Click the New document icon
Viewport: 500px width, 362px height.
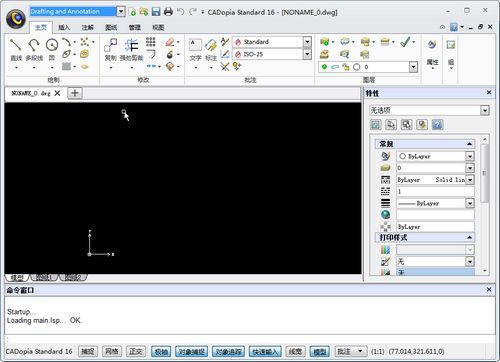click(132, 12)
